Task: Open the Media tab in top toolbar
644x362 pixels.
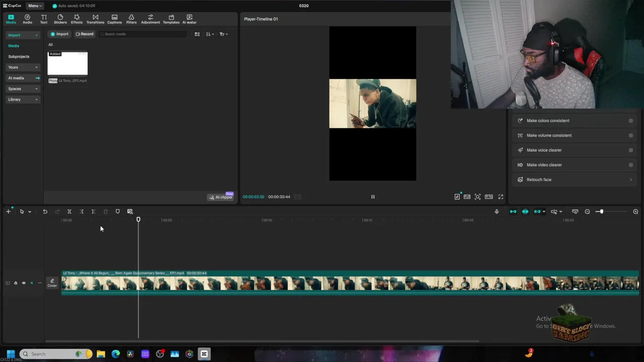Action: click(x=11, y=19)
